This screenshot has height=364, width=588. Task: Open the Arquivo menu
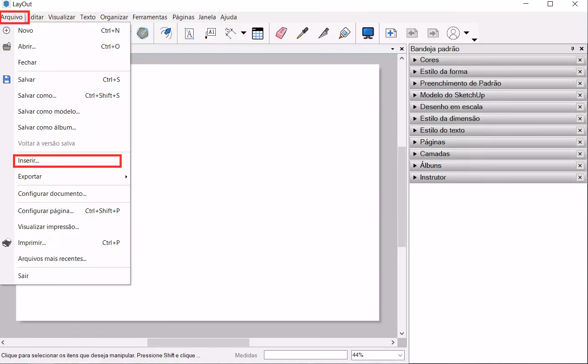pyautogui.click(x=12, y=17)
